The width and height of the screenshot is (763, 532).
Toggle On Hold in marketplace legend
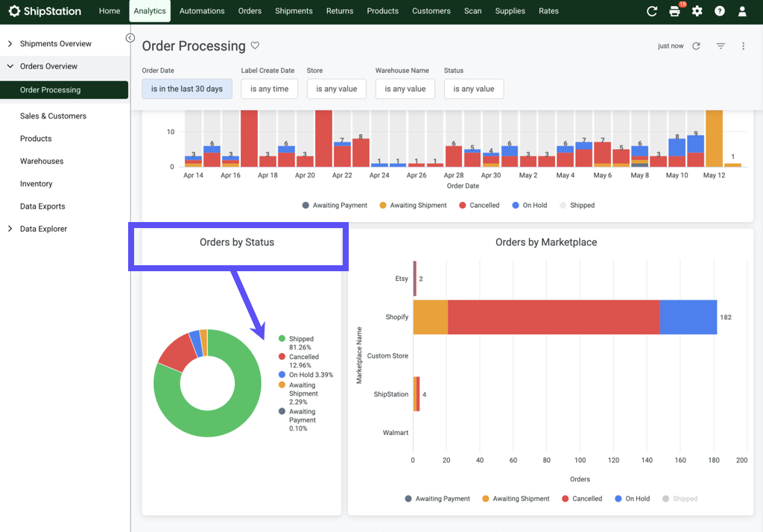tap(632, 498)
